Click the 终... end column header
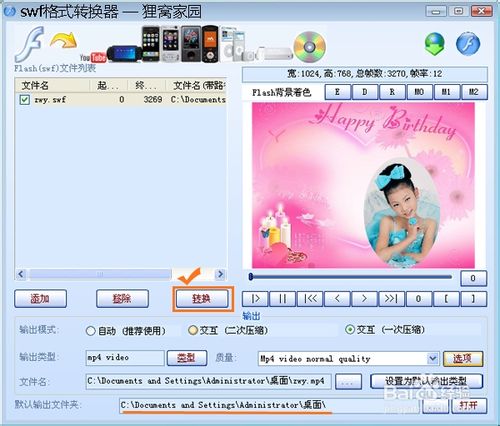 tap(147, 86)
